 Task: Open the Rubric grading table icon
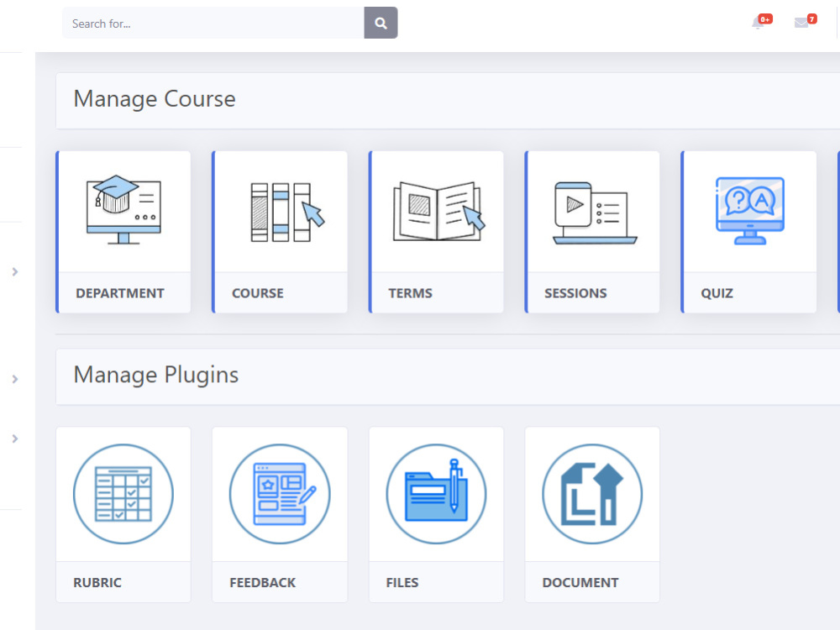[x=123, y=494]
